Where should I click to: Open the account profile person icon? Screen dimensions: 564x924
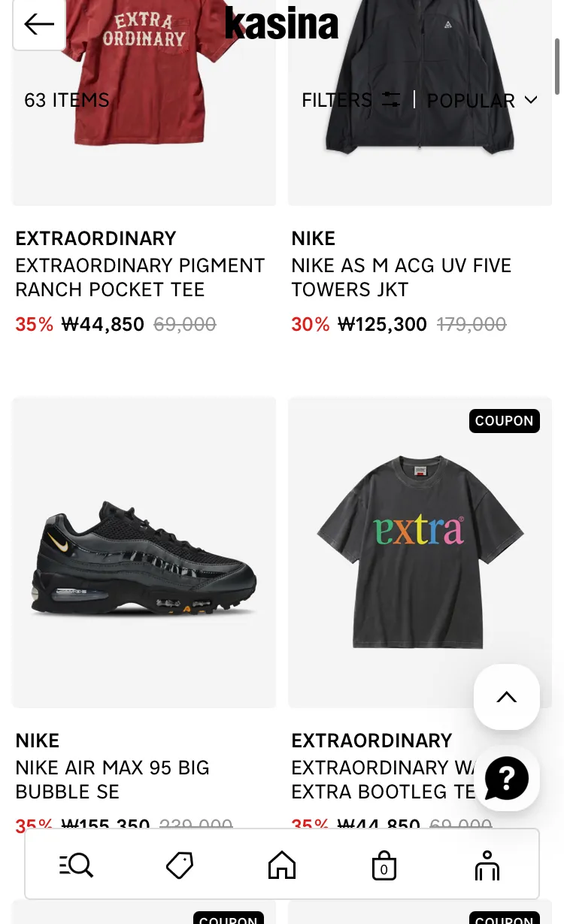pyautogui.click(x=487, y=865)
